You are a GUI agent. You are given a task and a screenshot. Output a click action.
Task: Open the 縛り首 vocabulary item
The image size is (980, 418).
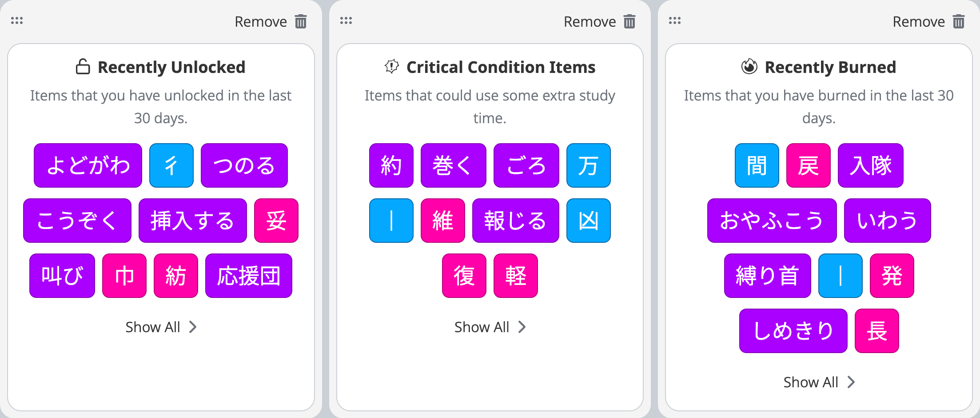pos(768,276)
